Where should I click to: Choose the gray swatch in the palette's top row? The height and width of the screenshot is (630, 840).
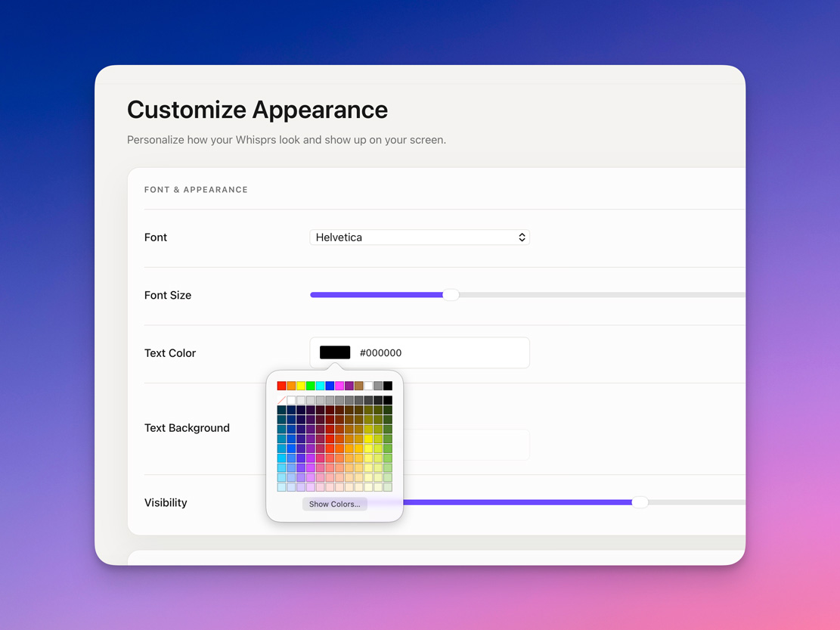tap(378, 386)
